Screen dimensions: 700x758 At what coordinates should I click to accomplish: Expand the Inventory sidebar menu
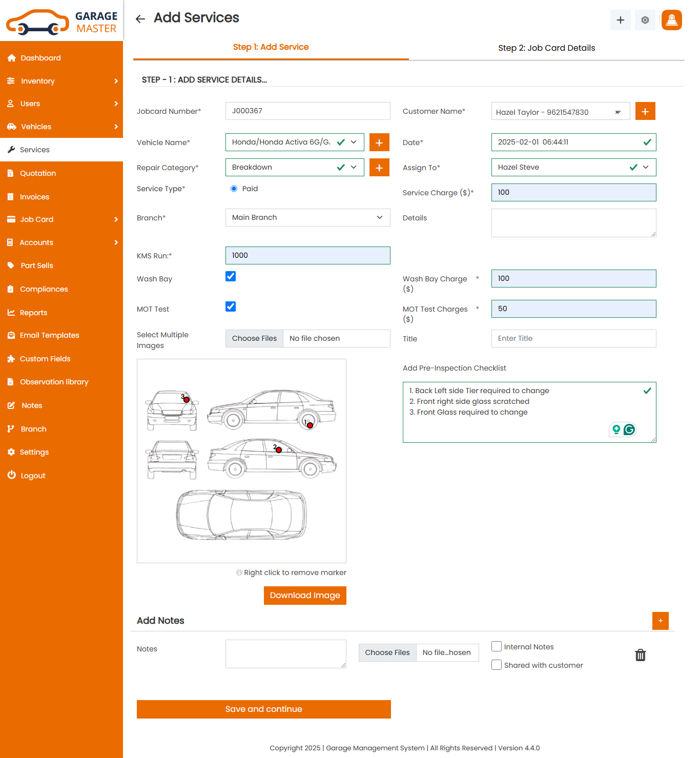point(61,81)
